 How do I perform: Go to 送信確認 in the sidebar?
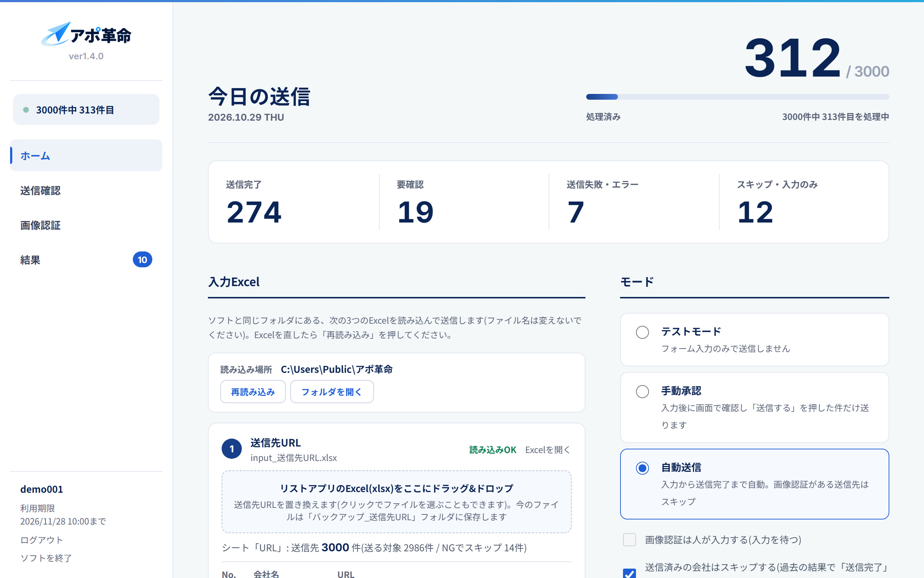[86, 190]
